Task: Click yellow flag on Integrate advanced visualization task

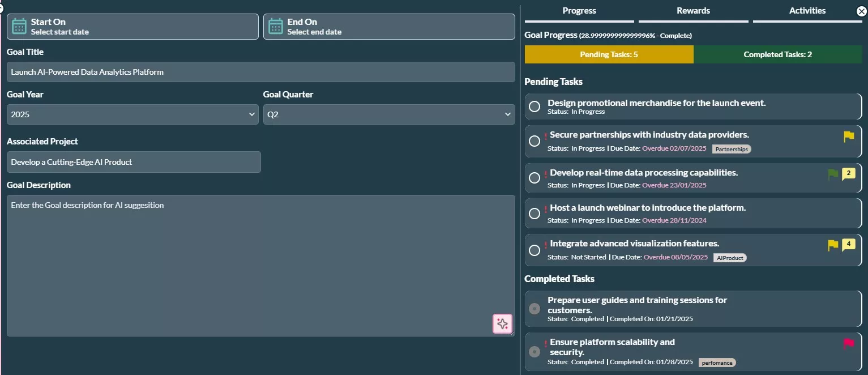Action: [x=833, y=245]
